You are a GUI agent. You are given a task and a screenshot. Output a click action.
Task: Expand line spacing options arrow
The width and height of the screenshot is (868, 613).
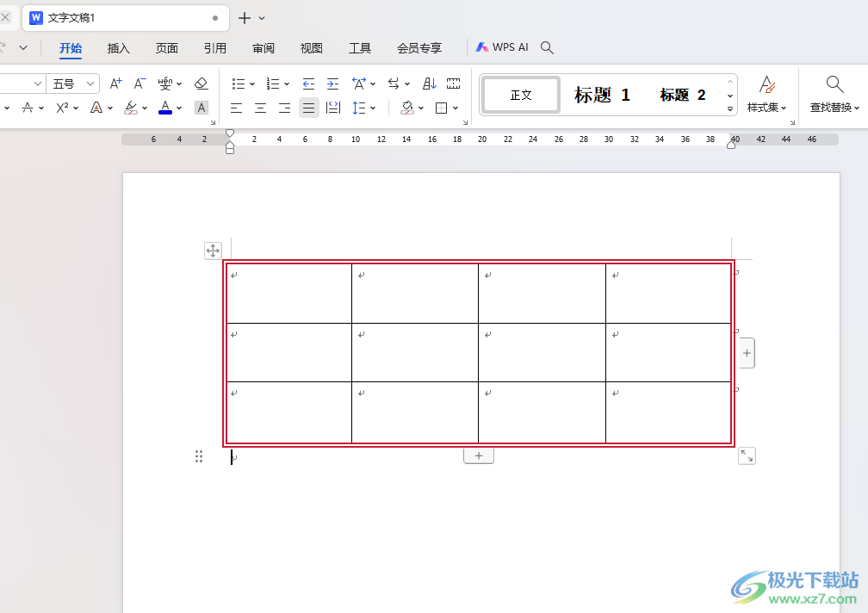click(373, 108)
